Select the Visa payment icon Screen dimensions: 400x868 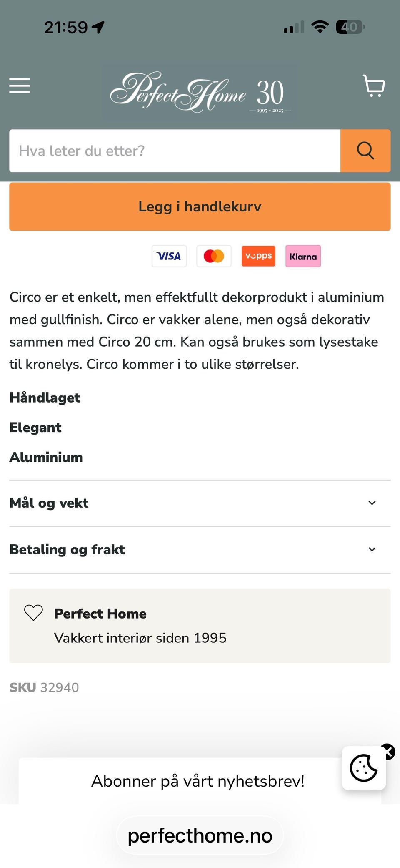tap(169, 256)
